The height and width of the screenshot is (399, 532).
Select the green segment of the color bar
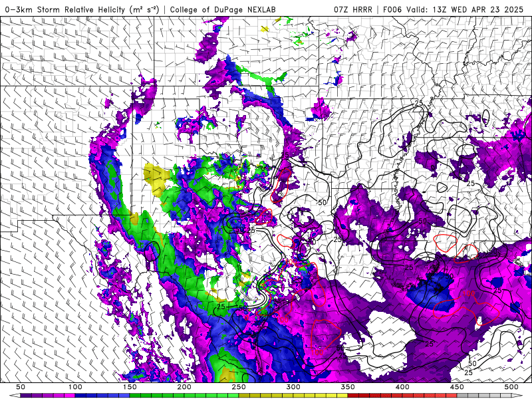[184, 396]
